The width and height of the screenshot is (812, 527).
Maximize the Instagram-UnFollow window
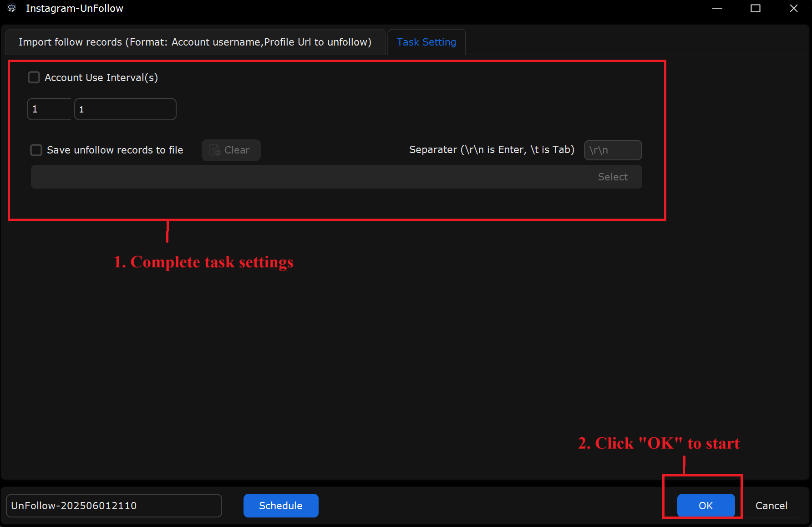[x=756, y=8]
